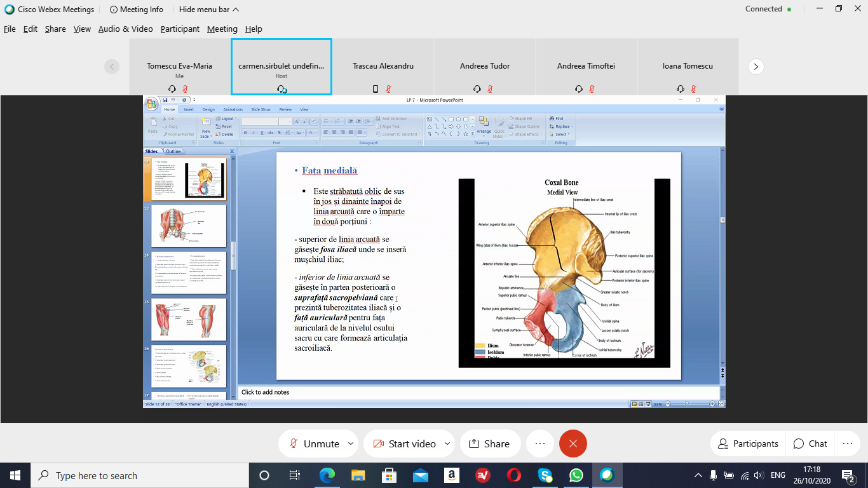Click the Center text alignment icon
The width and height of the screenshot is (868, 488).
(x=334, y=132)
